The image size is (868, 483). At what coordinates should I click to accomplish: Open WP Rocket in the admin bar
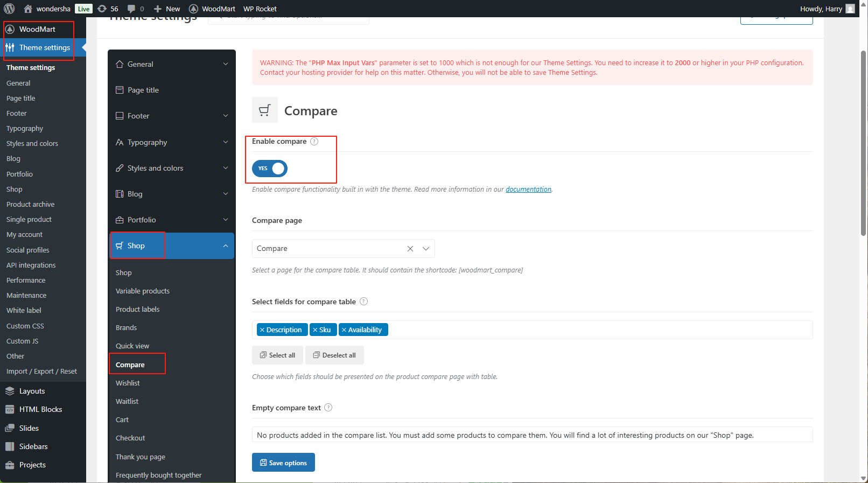pos(260,9)
